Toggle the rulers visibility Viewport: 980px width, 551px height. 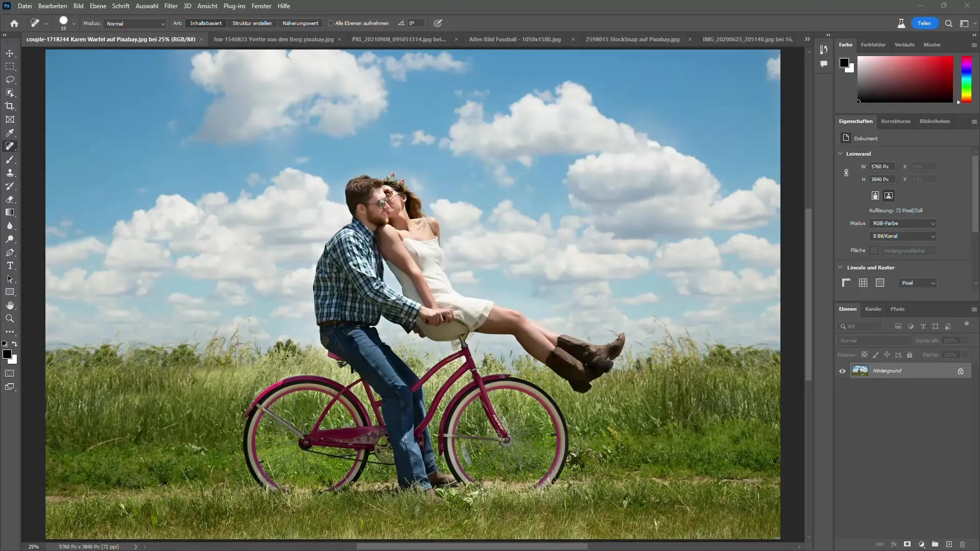click(847, 283)
